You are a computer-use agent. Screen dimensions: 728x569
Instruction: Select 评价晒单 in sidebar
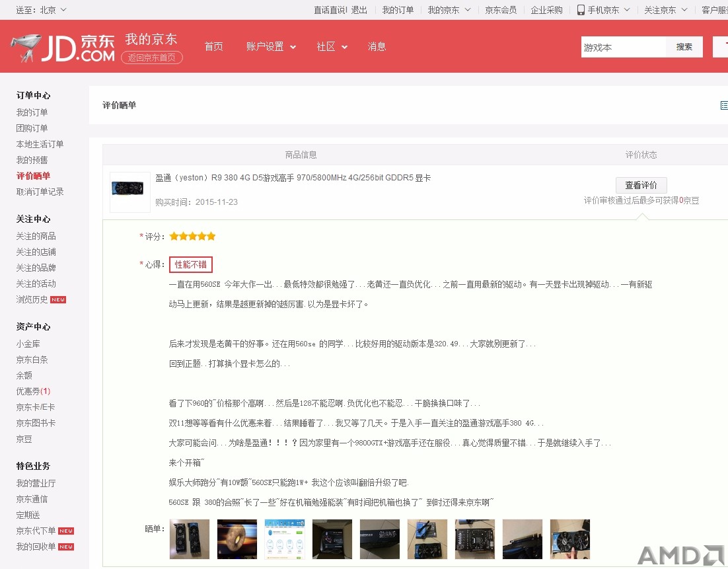pos(33,176)
